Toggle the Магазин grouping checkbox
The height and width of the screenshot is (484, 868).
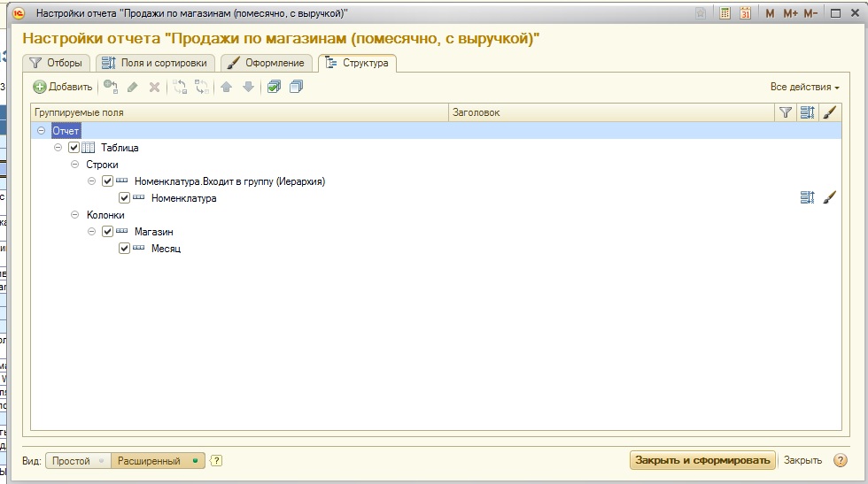pyautogui.click(x=108, y=232)
